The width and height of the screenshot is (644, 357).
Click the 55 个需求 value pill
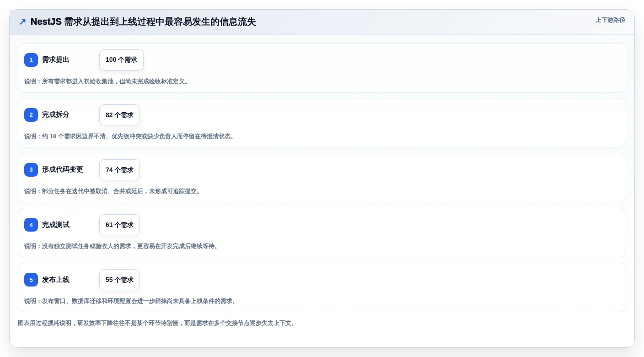(x=119, y=280)
